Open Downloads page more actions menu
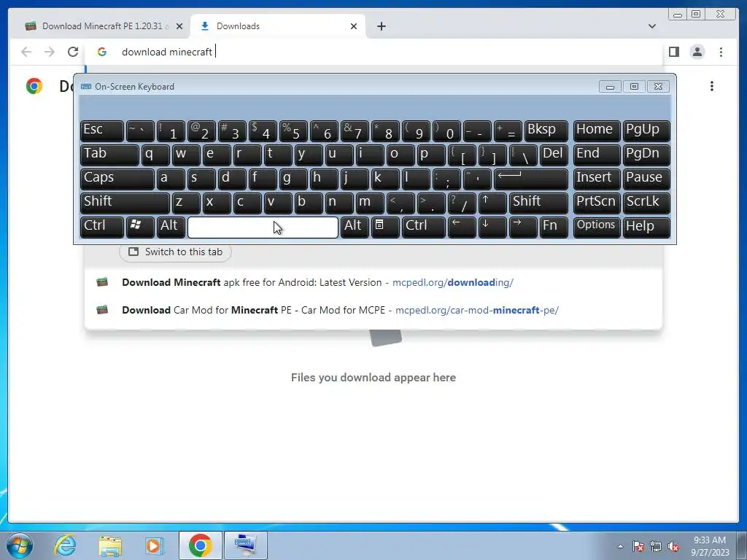The image size is (747, 560). [x=712, y=86]
